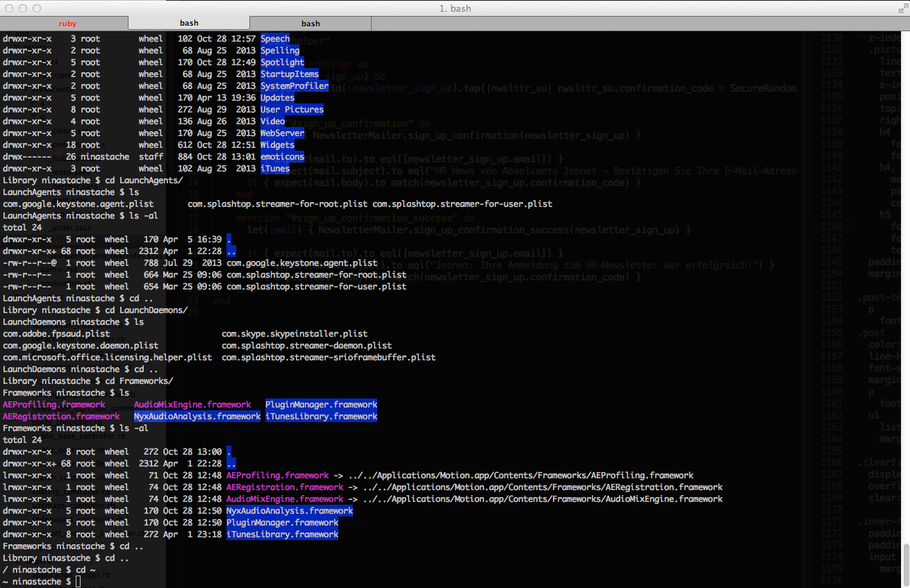The height and width of the screenshot is (588, 910).
Task: Minimize the terminal window
Action: click(23, 8)
